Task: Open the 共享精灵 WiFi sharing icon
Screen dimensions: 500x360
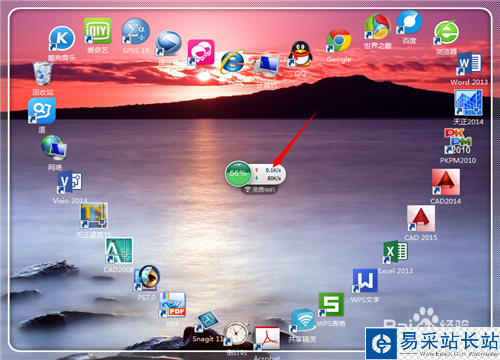Action: 303,320
